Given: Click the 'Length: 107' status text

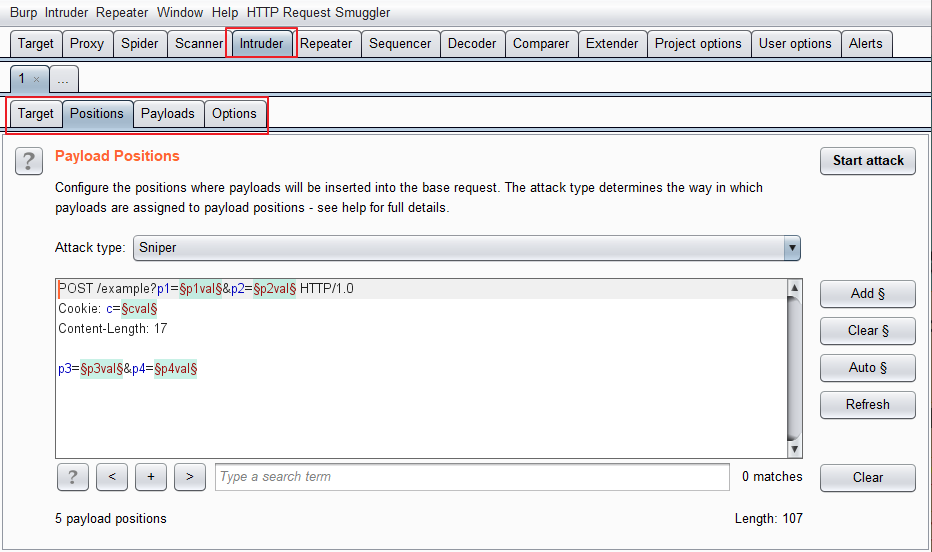Looking at the screenshot, I should point(769,519).
